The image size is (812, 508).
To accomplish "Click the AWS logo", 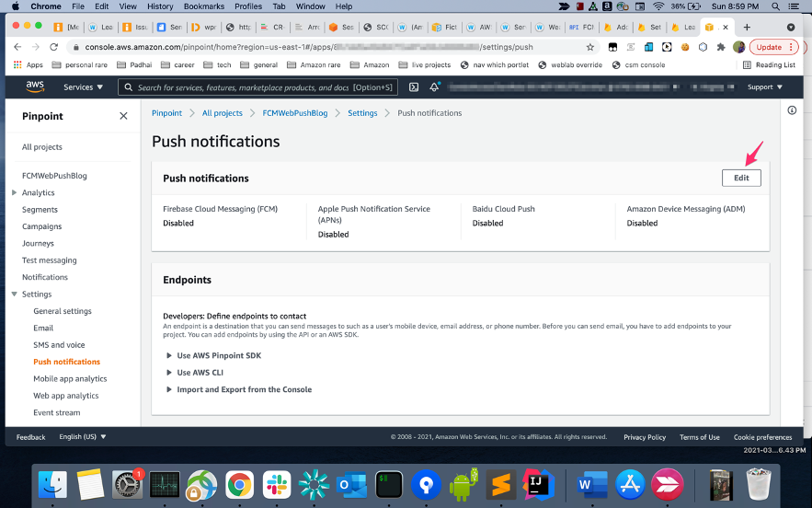I will (x=35, y=87).
